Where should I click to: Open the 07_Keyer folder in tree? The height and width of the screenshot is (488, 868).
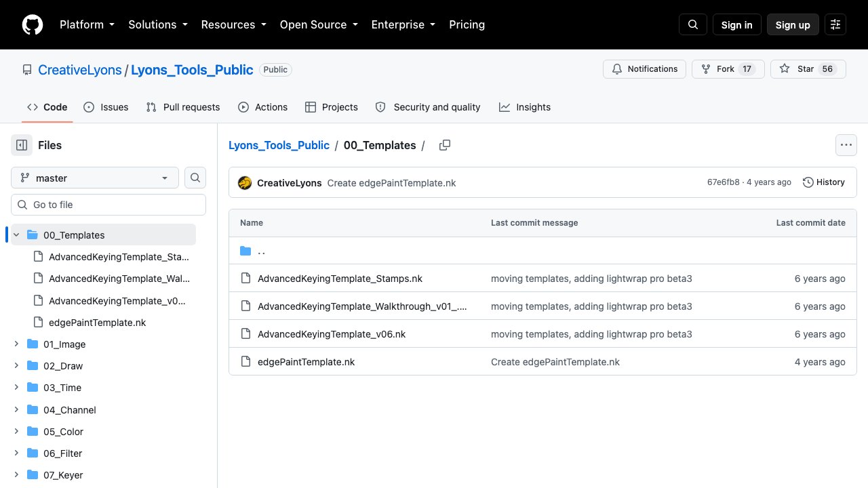click(x=63, y=475)
